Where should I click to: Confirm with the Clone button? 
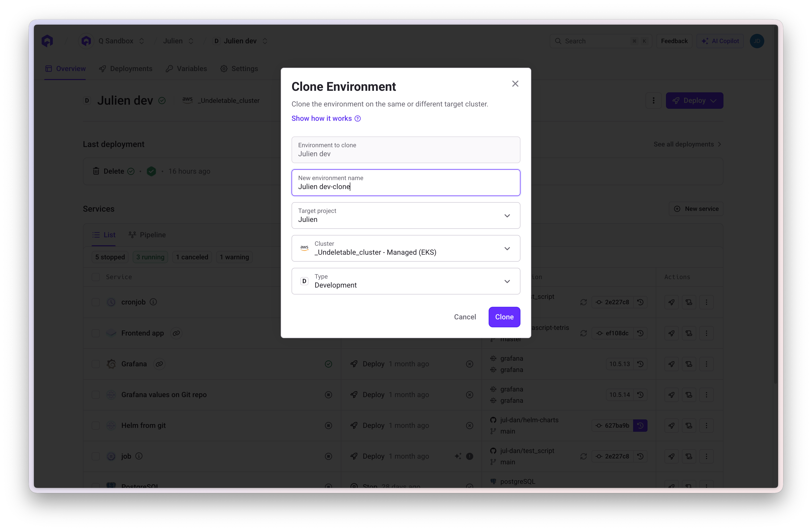(504, 317)
